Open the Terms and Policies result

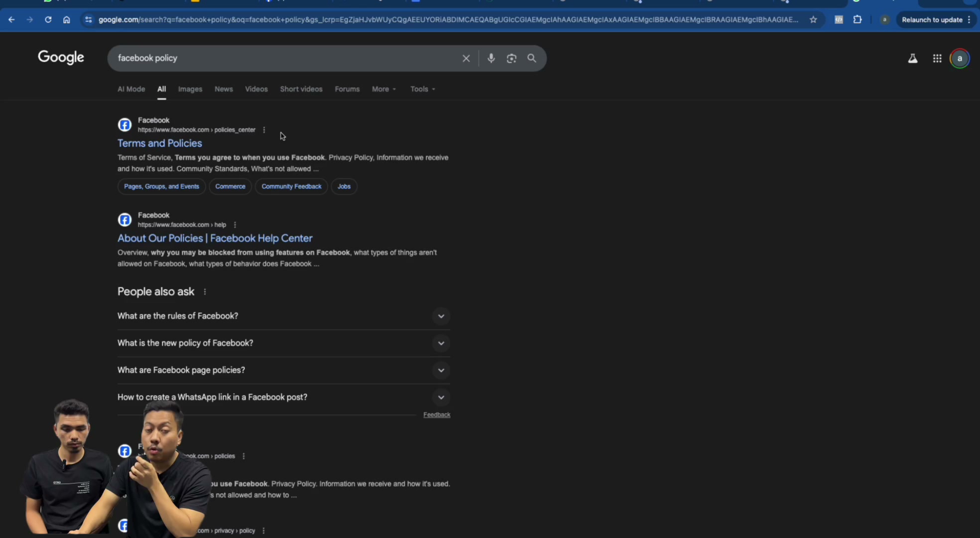click(160, 143)
